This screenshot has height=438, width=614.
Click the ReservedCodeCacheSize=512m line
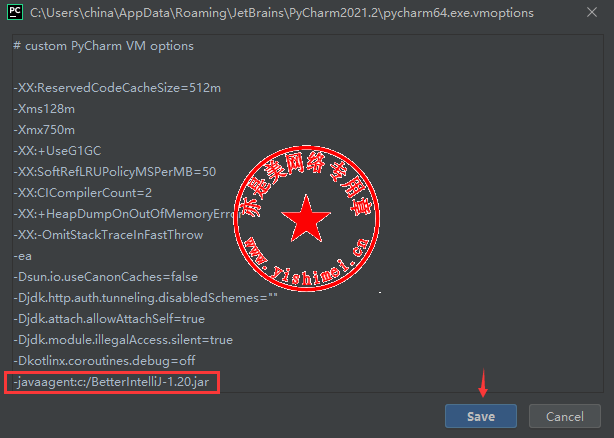pyautogui.click(x=117, y=88)
